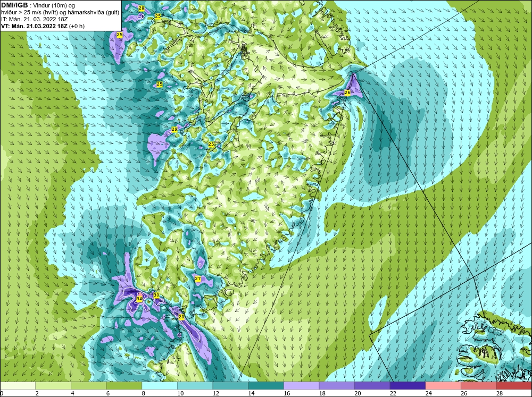Click scale tick number 10
This screenshot has width=532, height=397.
(180, 393)
